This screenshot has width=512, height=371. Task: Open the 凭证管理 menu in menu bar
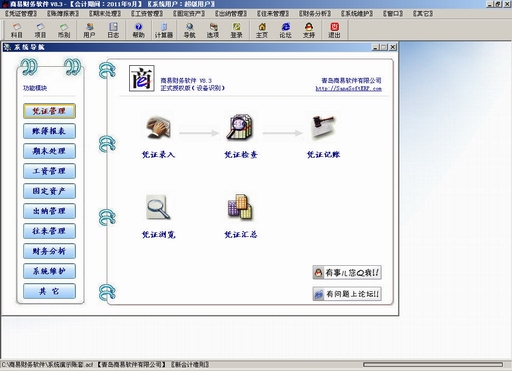coord(21,14)
